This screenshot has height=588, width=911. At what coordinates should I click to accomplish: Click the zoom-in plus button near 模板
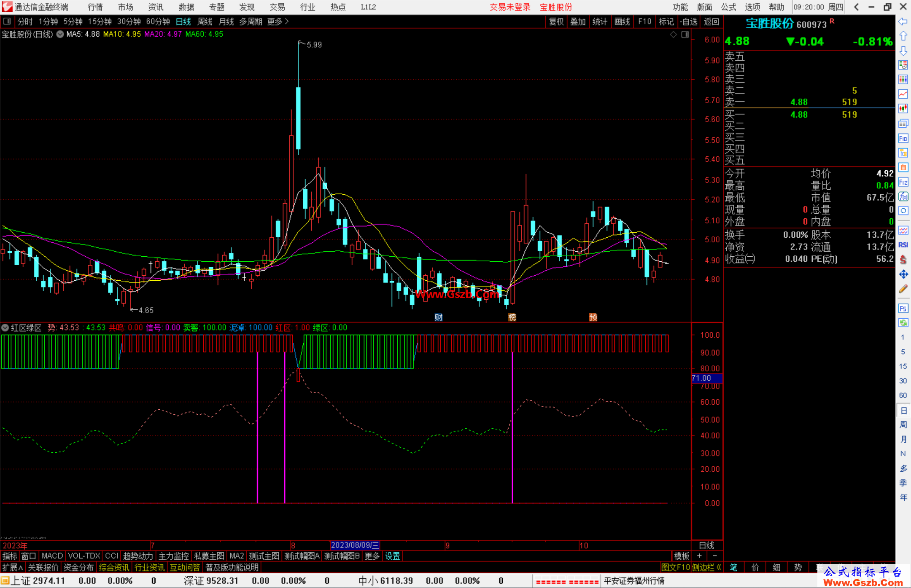(x=699, y=556)
